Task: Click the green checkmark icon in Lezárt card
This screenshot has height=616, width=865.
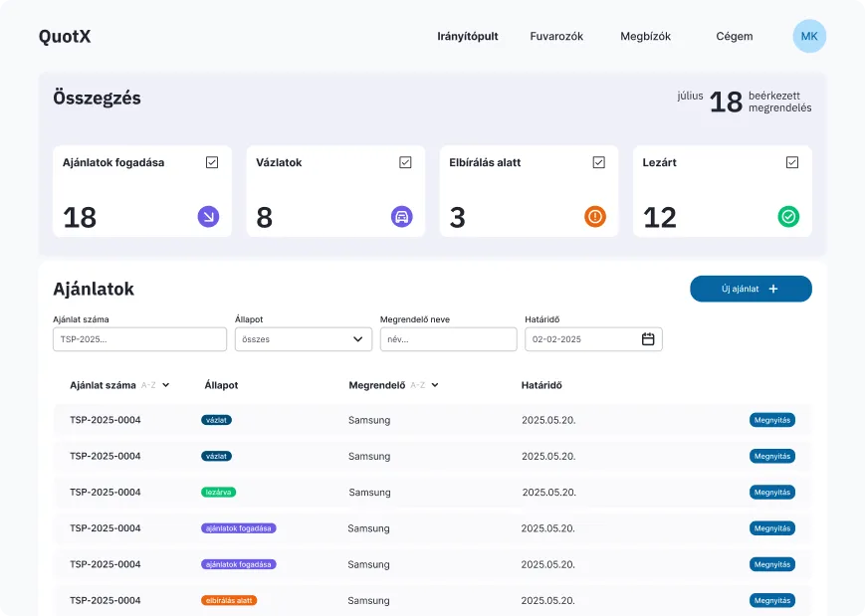Action: (788, 216)
